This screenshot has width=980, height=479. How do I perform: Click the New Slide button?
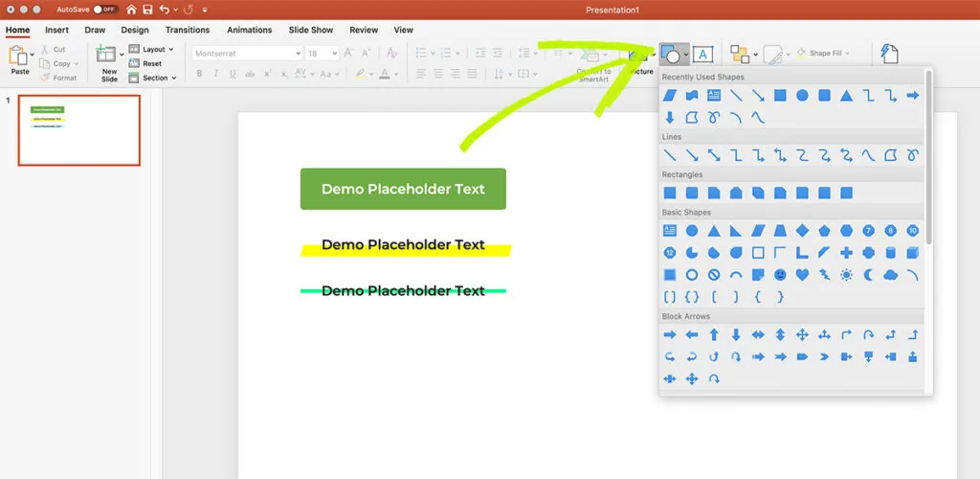tap(107, 64)
